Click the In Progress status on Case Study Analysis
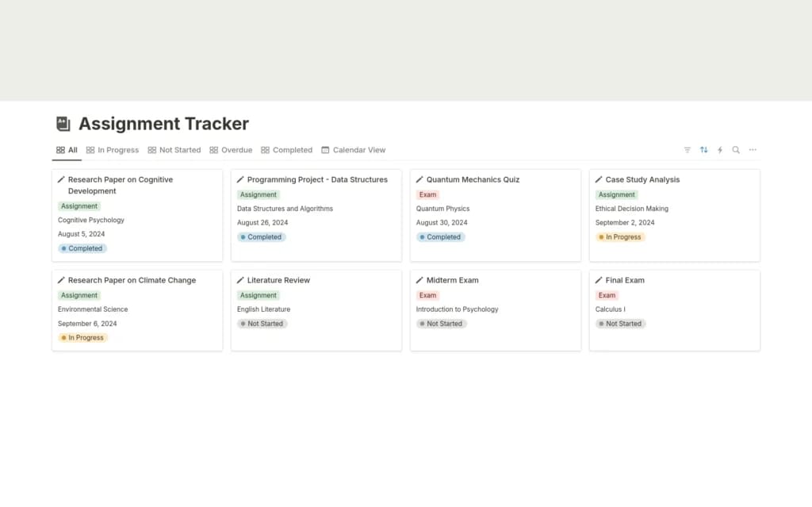The image size is (812, 507). click(x=620, y=237)
